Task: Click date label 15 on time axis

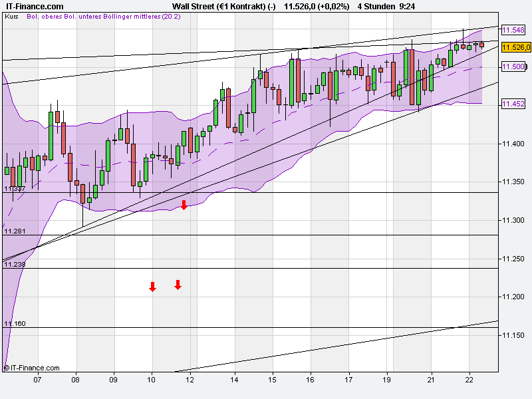Action: (x=272, y=380)
